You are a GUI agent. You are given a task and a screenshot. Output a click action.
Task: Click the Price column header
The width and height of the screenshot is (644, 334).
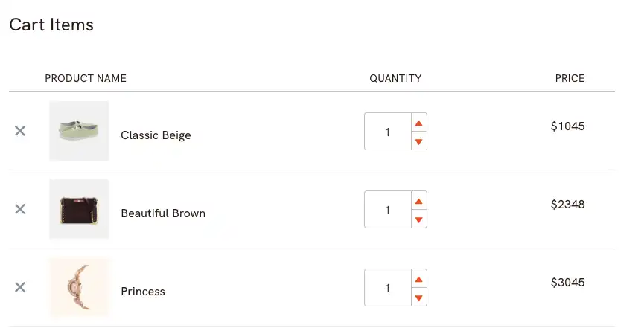pyautogui.click(x=570, y=78)
